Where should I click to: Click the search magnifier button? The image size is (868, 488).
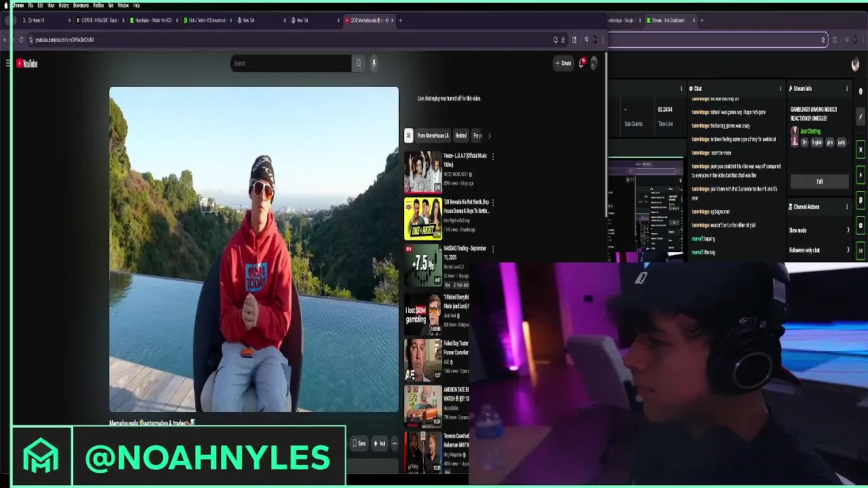point(359,64)
